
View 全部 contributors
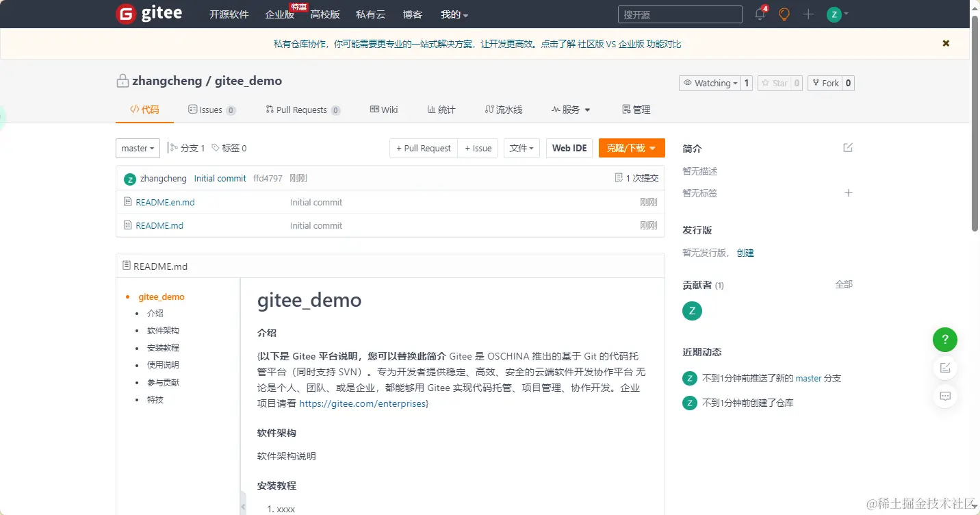click(844, 284)
